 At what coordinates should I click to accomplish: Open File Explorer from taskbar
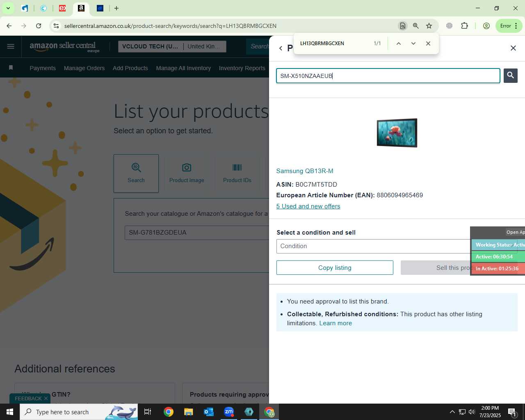pos(188,412)
